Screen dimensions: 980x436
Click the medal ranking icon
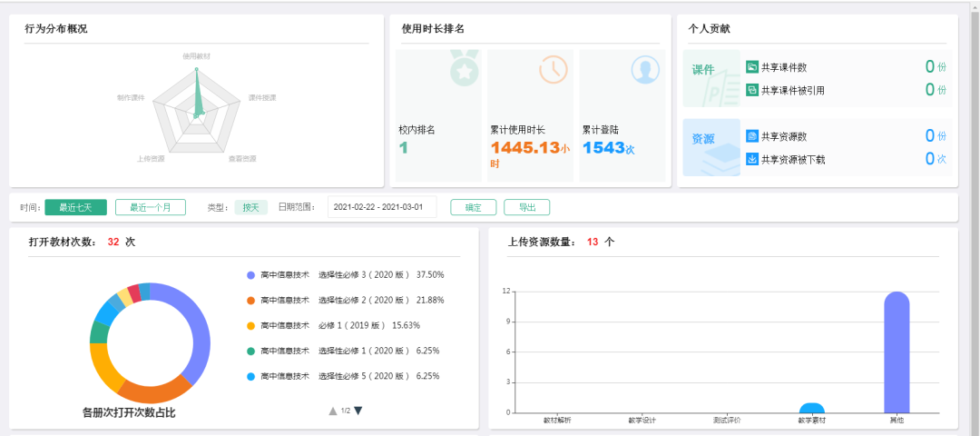465,67
